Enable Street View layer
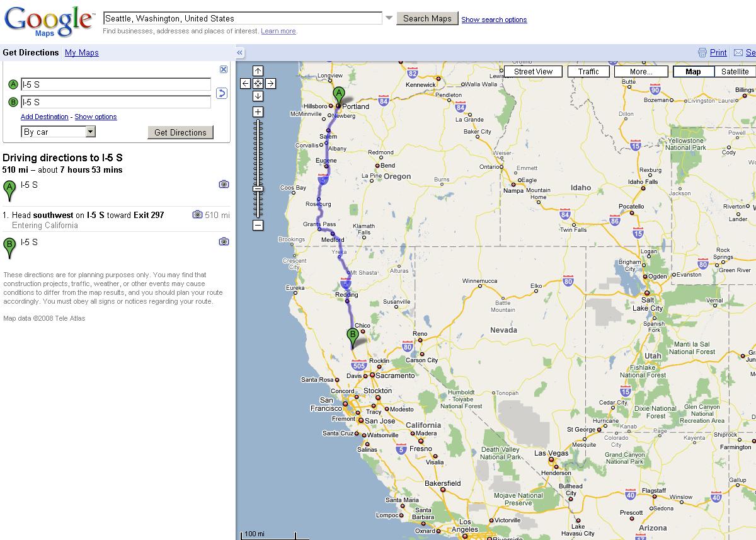 click(533, 71)
